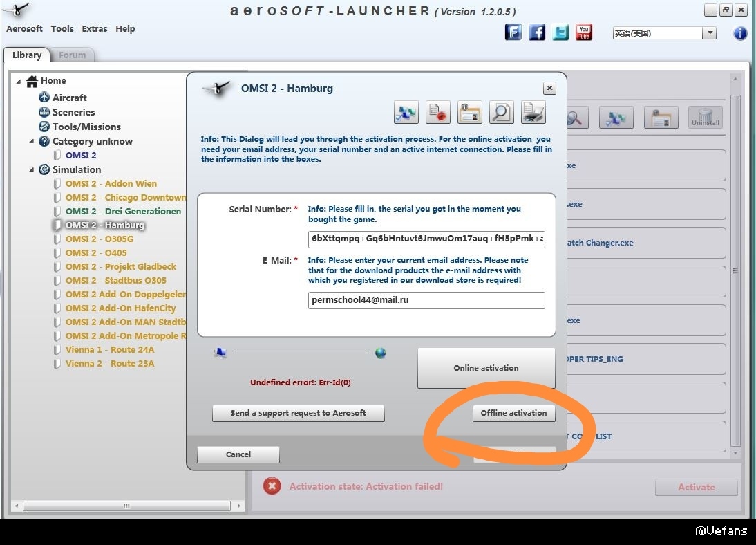Click the printer icon in dialog toolbar
The height and width of the screenshot is (545, 756).
point(533,113)
